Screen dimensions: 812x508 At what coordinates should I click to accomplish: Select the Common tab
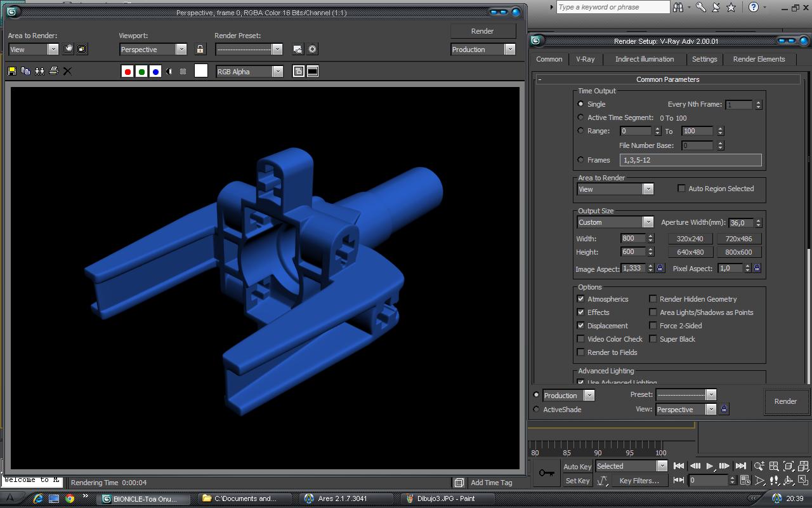click(x=549, y=59)
